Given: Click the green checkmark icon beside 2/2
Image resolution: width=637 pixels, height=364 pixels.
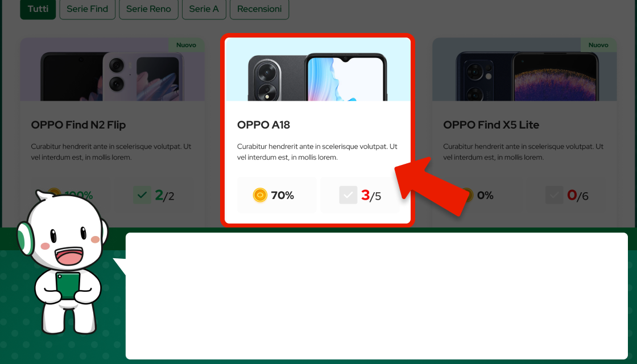Looking at the screenshot, I should (x=142, y=195).
